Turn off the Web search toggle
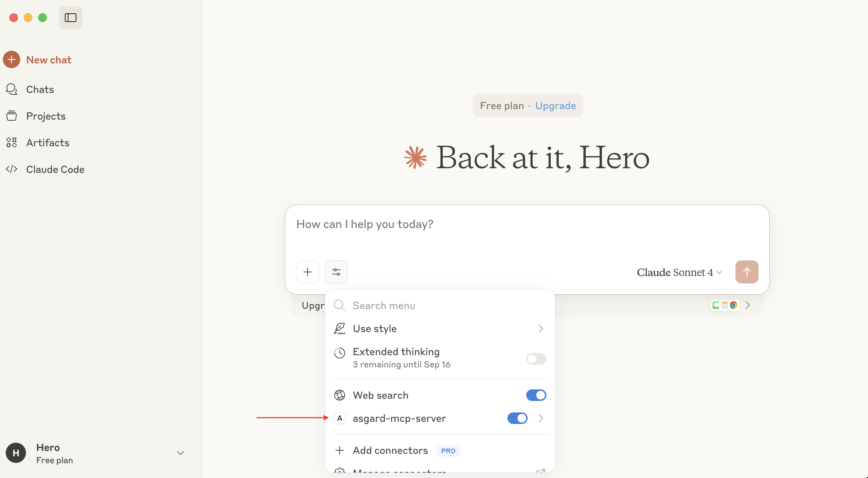 click(536, 395)
